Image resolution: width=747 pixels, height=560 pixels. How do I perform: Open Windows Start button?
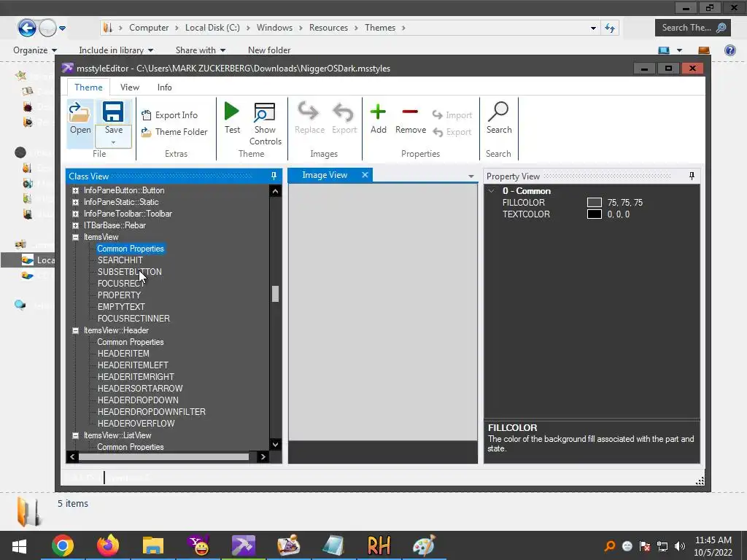coord(19,546)
